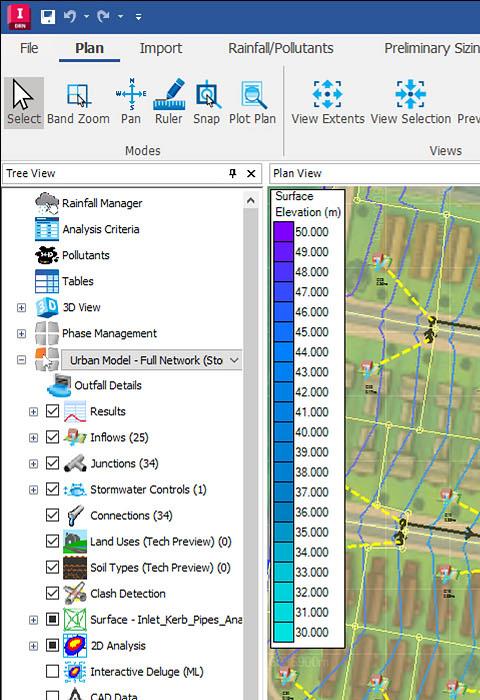Expand the Phase Management node

pos(21,333)
